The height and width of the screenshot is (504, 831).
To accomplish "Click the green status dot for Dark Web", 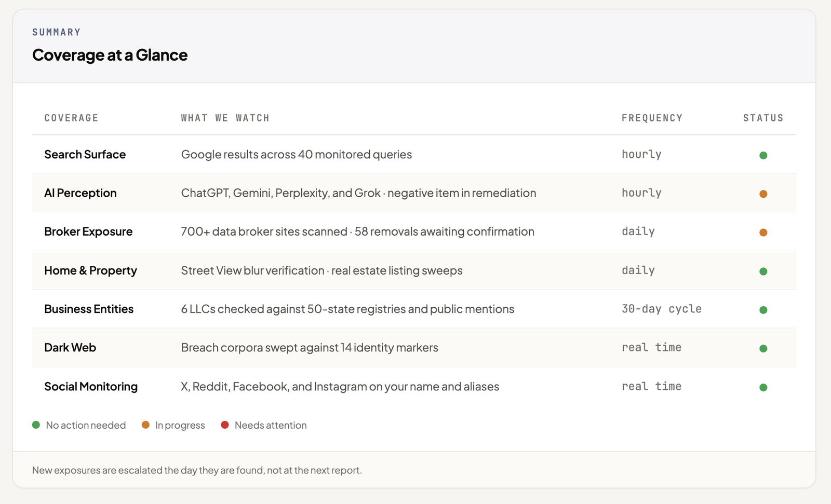I will (763, 348).
